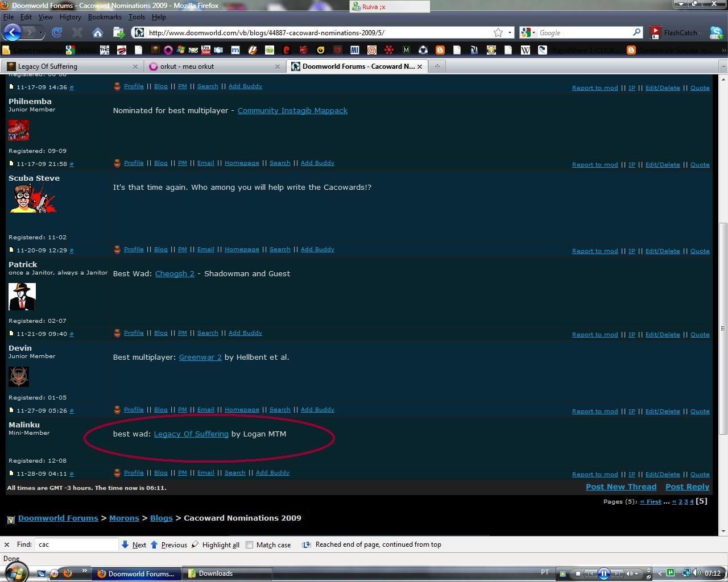This screenshot has height=582, width=728.
Task: Open the History menu
Action: (x=70, y=17)
